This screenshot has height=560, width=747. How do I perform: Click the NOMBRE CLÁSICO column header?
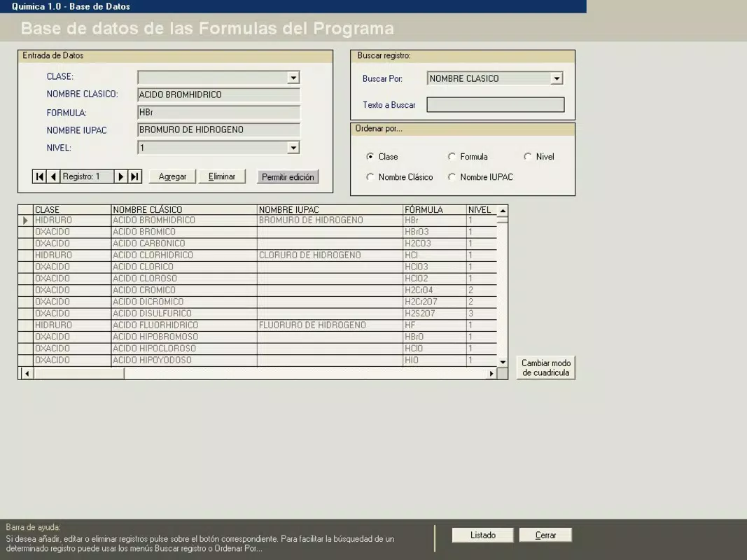tap(184, 210)
